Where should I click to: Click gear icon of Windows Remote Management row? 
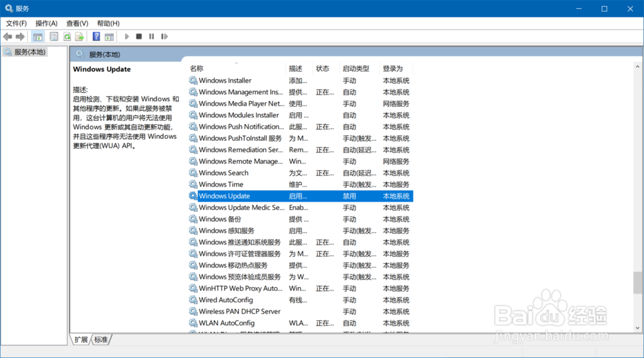click(193, 161)
